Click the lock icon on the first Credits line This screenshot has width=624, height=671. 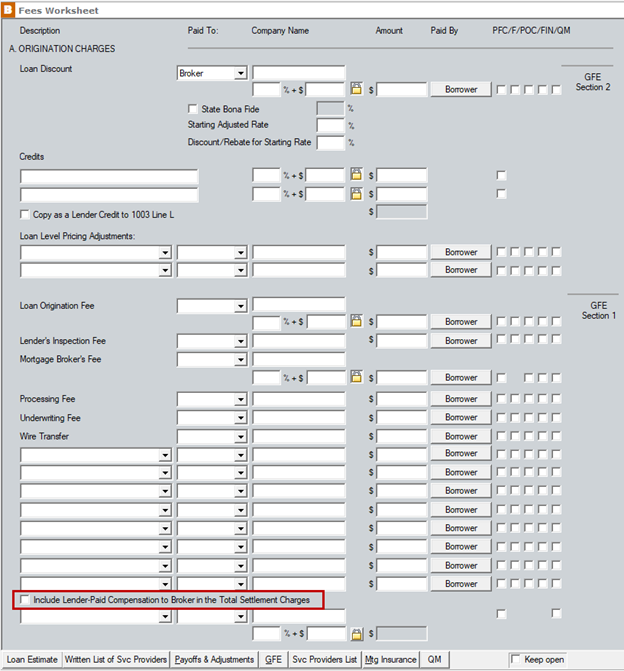[355, 176]
